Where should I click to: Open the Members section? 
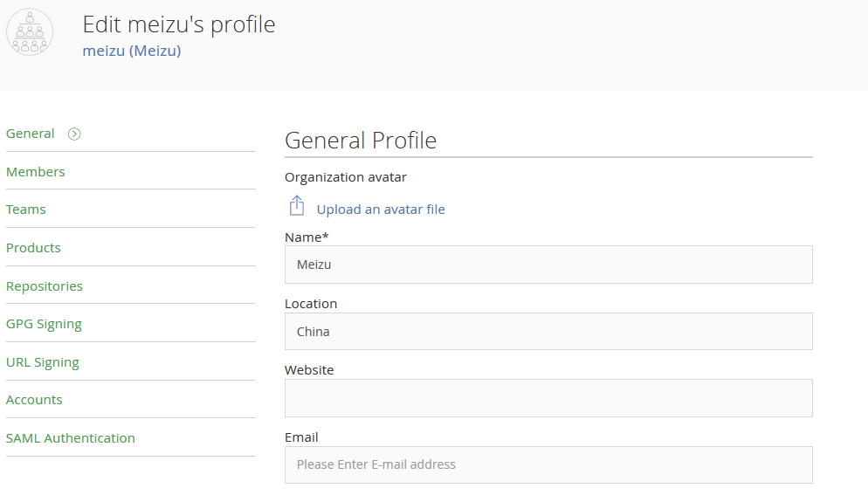(36, 172)
